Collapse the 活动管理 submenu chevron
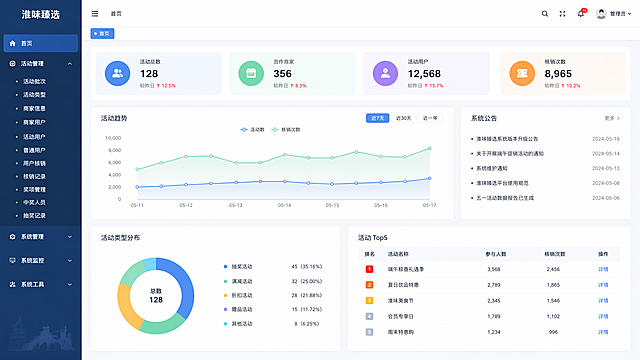640x360 pixels. pyautogui.click(x=70, y=64)
